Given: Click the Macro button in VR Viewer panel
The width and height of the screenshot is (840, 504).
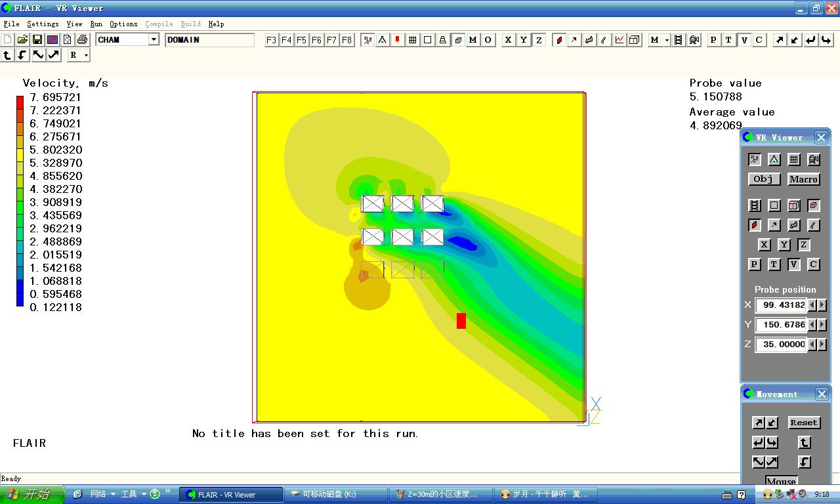Looking at the screenshot, I should coord(803,179).
